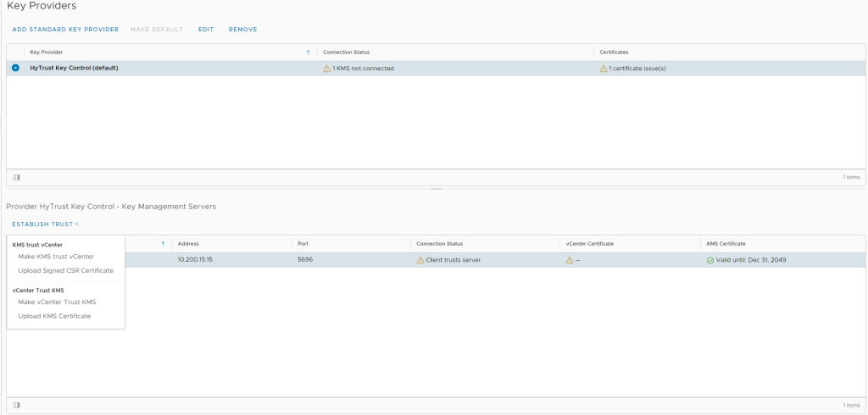Screen dimensions: 868x415
Task: Click the split pane resize handle
Action: (x=437, y=189)
